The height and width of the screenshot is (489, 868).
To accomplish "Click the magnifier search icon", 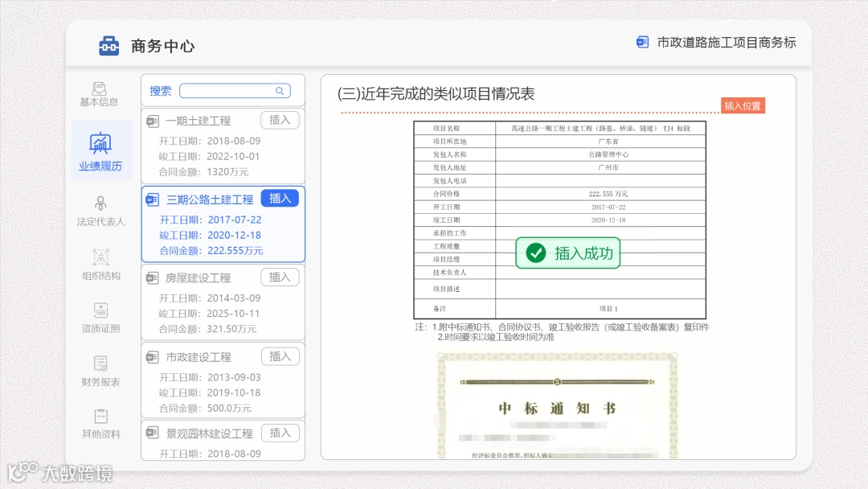I will [280, 91].
